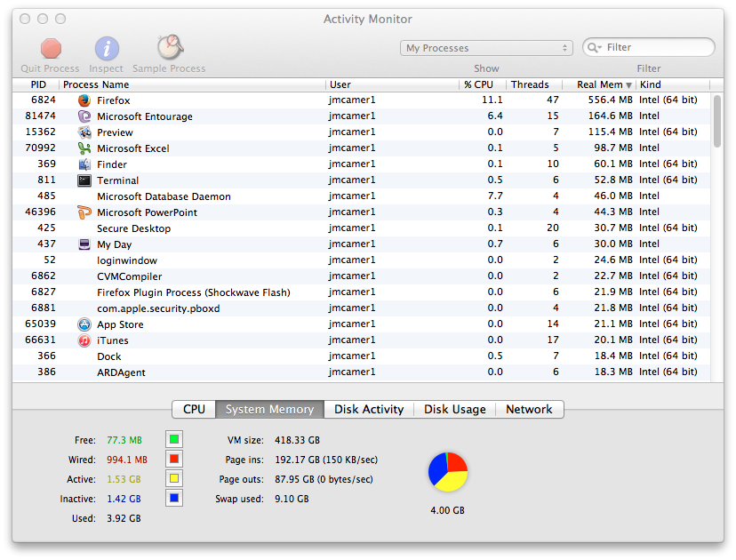Image resolution: width=736 pixels, height=560 pixels.
Task: Click the 1.42 GB inactive memory value
Action: (124, 499)
